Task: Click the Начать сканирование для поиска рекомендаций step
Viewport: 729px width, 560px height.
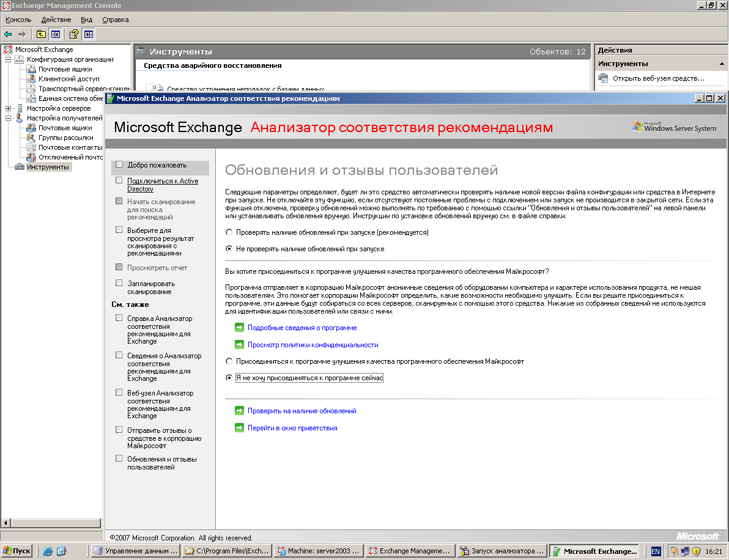Action: 161,209
